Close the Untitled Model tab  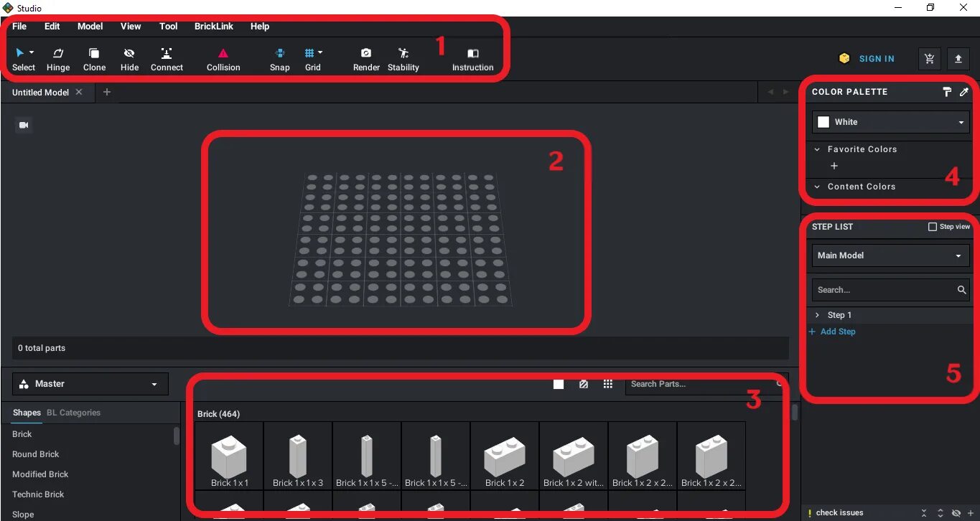[79, 92]
